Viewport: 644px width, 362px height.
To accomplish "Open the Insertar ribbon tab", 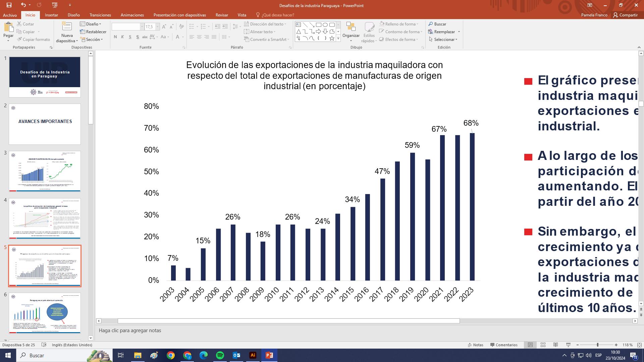I will click(51, 15).
